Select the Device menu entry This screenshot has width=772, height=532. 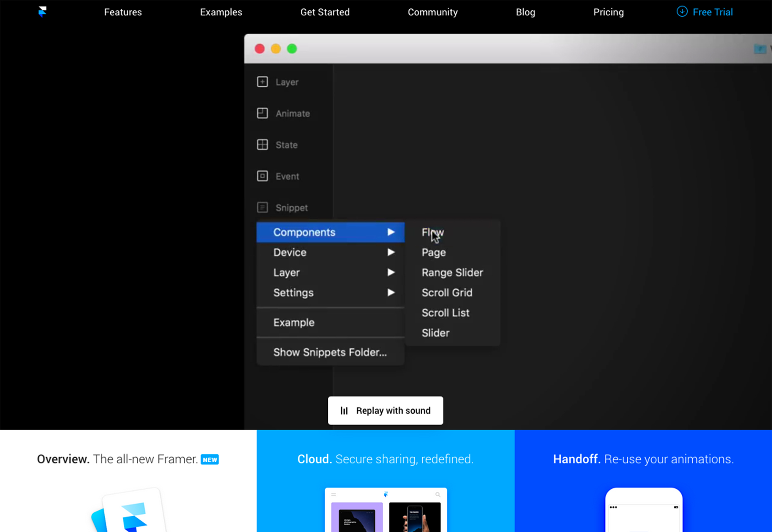(x=330, y=252)
